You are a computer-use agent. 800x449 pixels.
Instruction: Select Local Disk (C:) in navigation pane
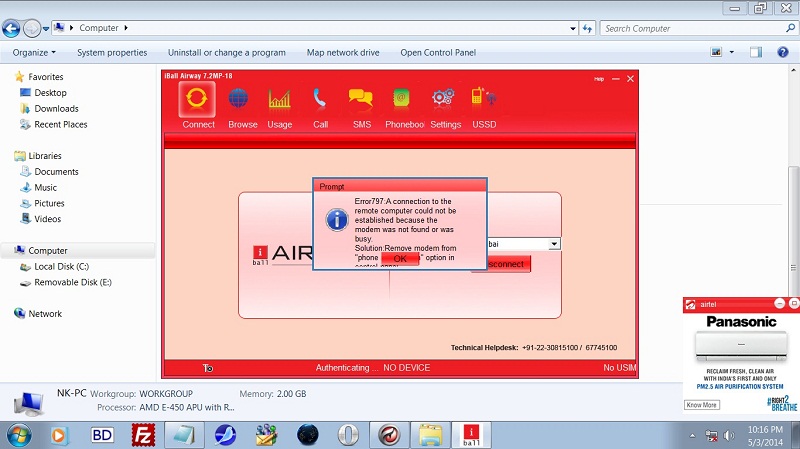coord(61,267)
